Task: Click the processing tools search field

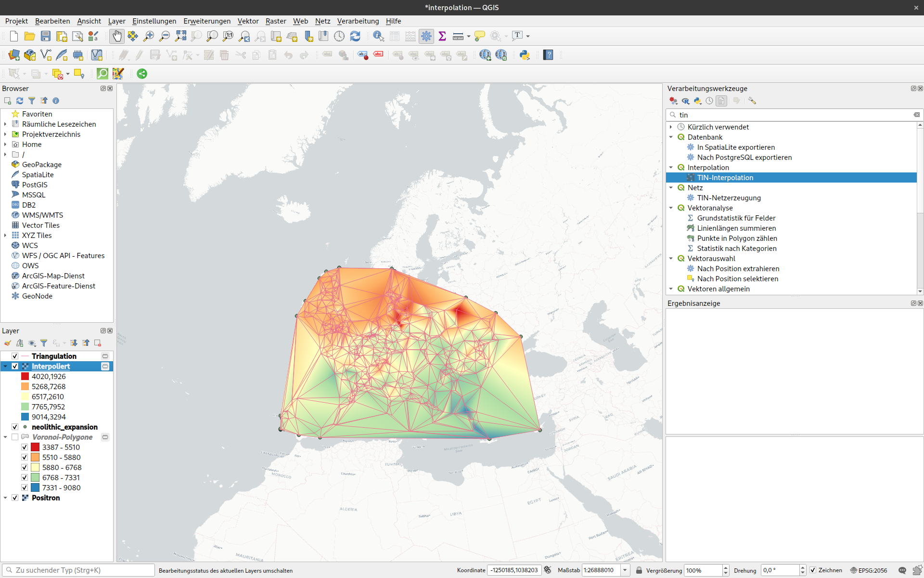Action: click(794, 115)
